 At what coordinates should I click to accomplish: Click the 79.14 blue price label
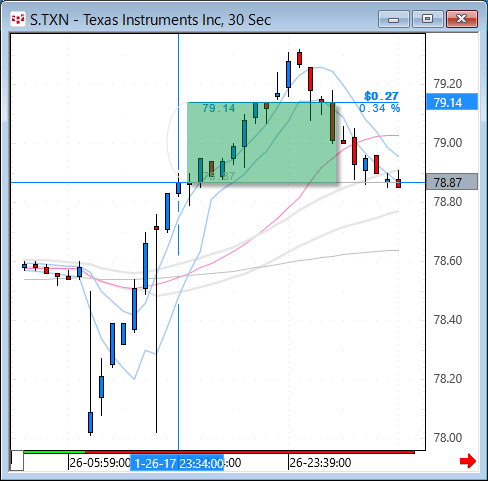point(452,102)
